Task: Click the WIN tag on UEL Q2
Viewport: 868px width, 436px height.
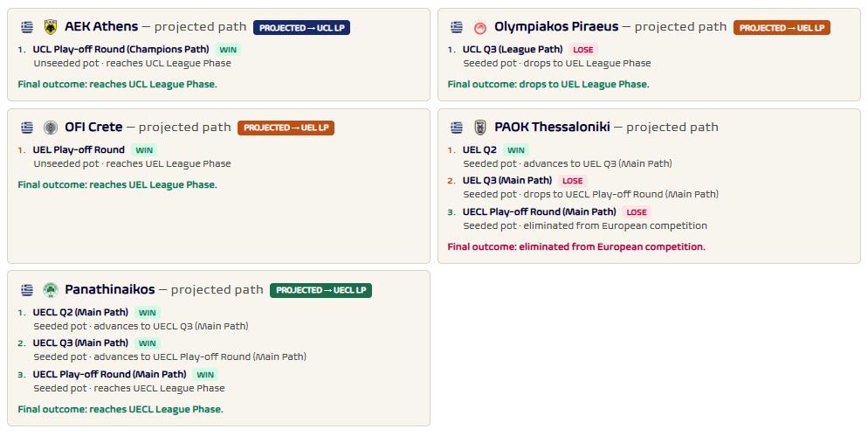Action: click(x=516, y=150)
